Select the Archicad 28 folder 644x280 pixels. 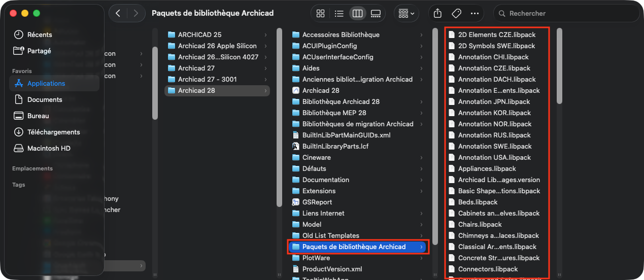click(217, 90)
